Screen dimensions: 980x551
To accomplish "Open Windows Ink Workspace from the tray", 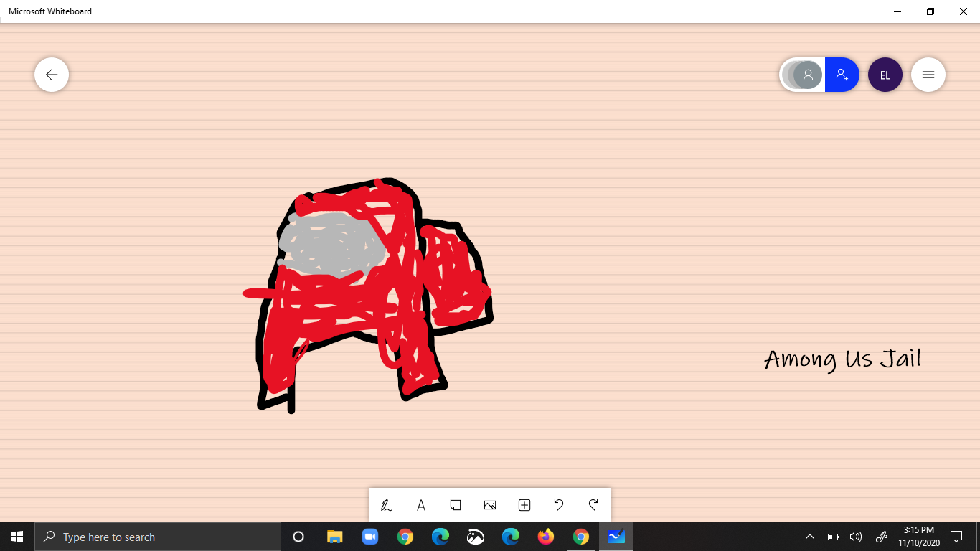I will click(x=882, y=537).
